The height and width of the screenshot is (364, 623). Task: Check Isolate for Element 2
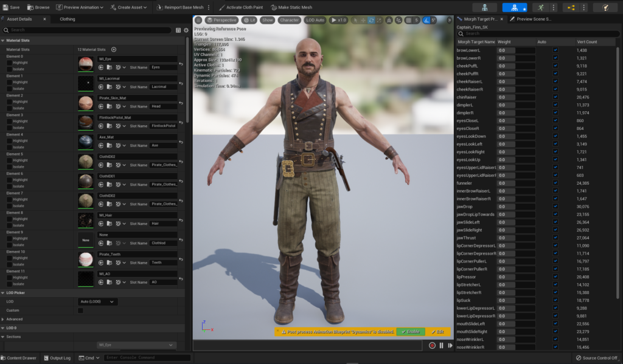(9, 108)
